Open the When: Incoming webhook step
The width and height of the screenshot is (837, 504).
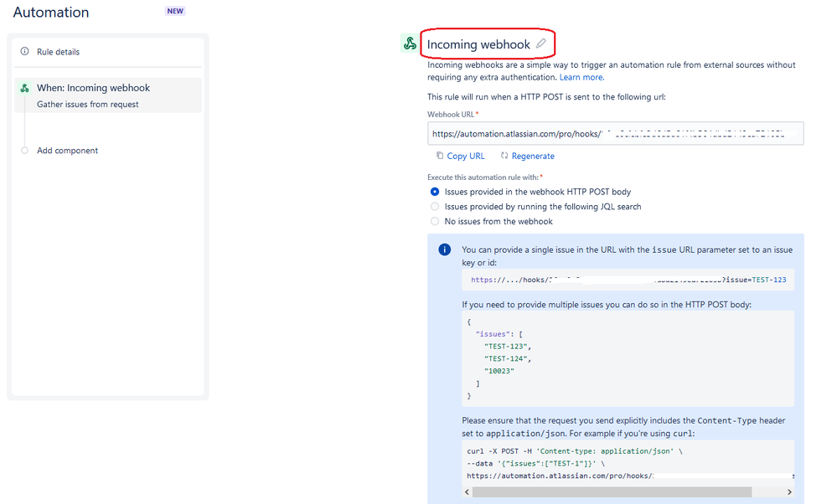click(108, 95)
